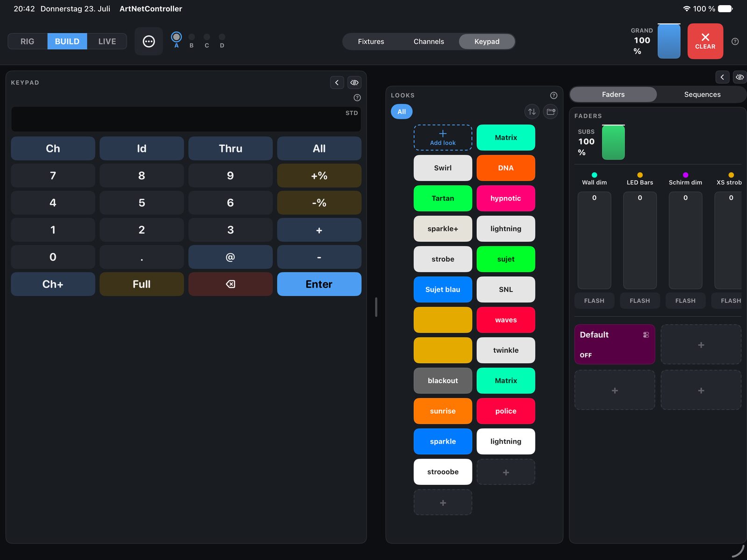Tap the decimal point key
The image size is (747, 560).
tap(141, 257)
